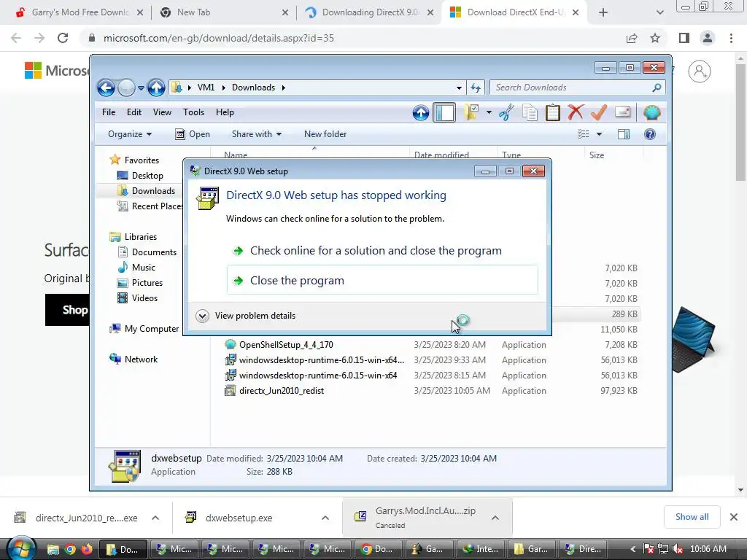Change your view icon in Explorer
This screenshot has width=747, height=560.
[x=584, y=134]
